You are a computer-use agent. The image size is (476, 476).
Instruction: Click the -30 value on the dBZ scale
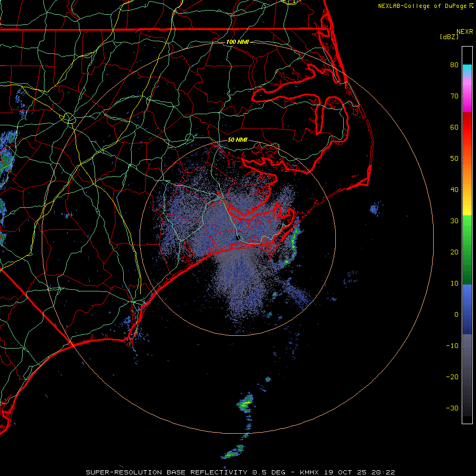click(x=452, y=408)
